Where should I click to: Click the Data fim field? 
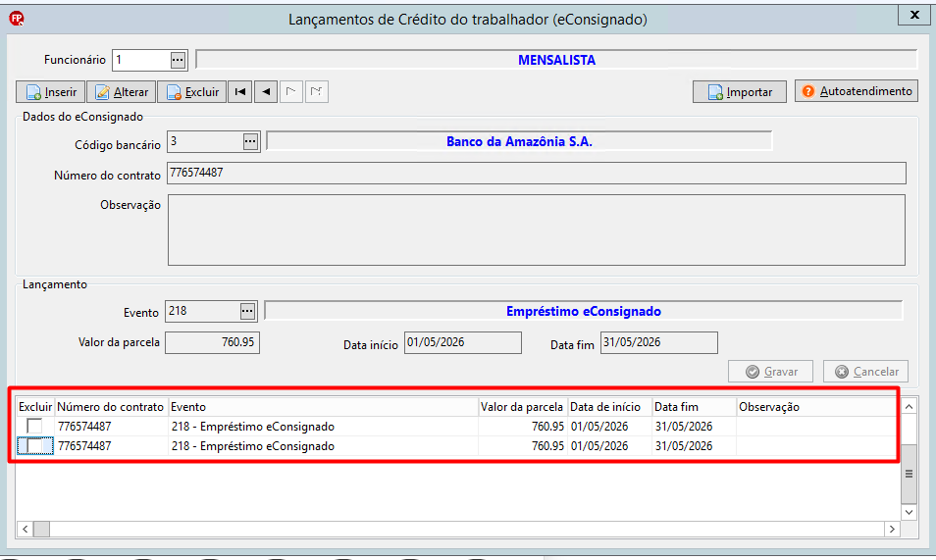[x=659, y=342]
